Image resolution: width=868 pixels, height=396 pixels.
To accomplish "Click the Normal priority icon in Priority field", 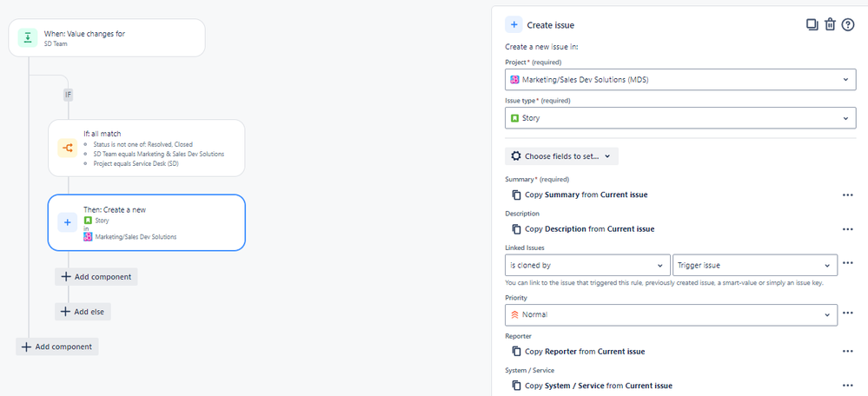I will point(515,314).
